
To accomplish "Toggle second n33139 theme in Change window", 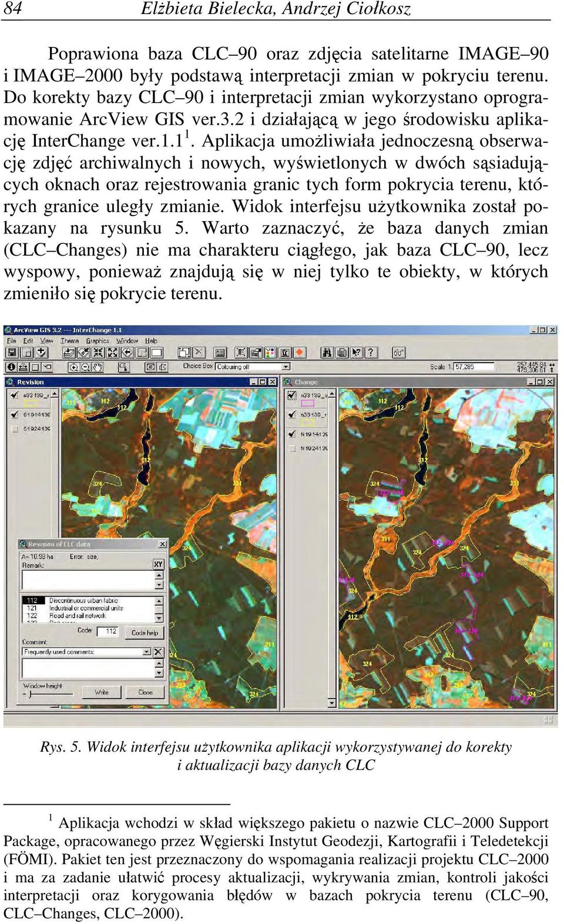I will 292,414.
